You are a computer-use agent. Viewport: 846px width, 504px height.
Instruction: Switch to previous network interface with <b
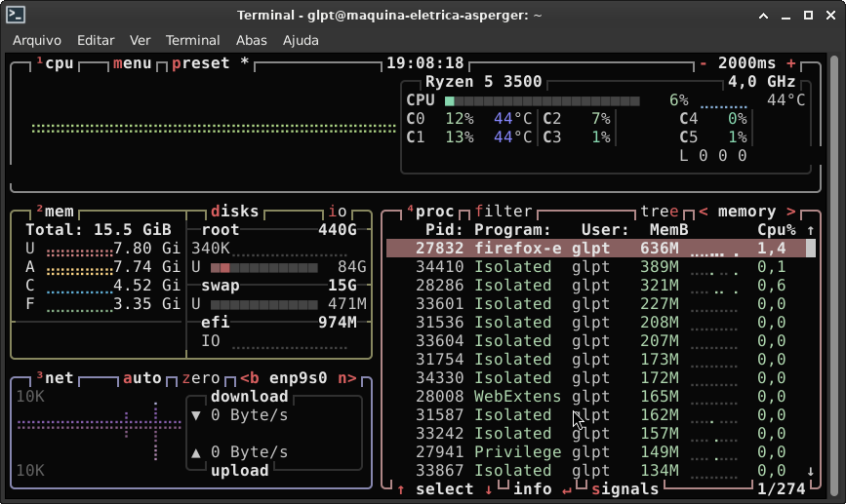coord(249,378)
